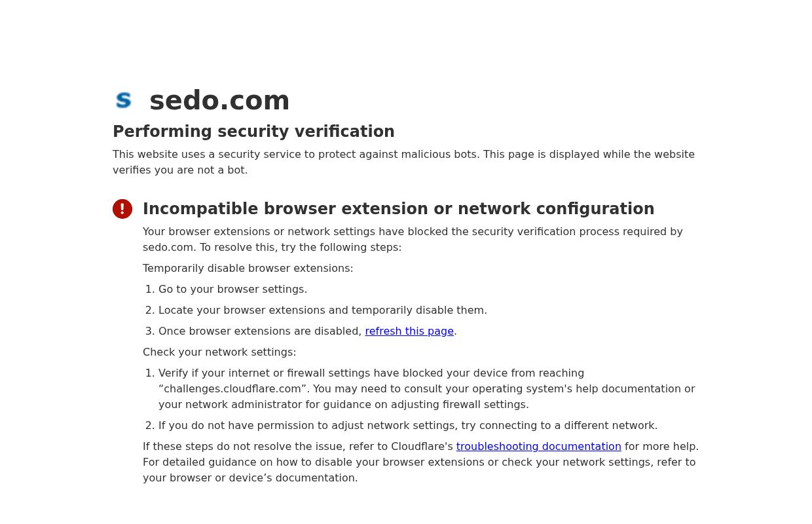Click the "Go to your browser settings" step
Viewport: 812px width, 524px height.
click(232, 290)
